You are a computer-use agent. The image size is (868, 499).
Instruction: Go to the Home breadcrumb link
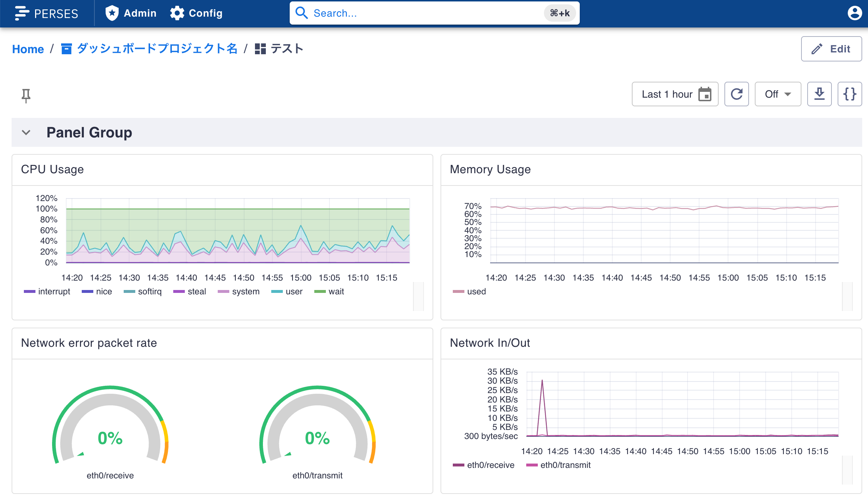coord(28,49)
